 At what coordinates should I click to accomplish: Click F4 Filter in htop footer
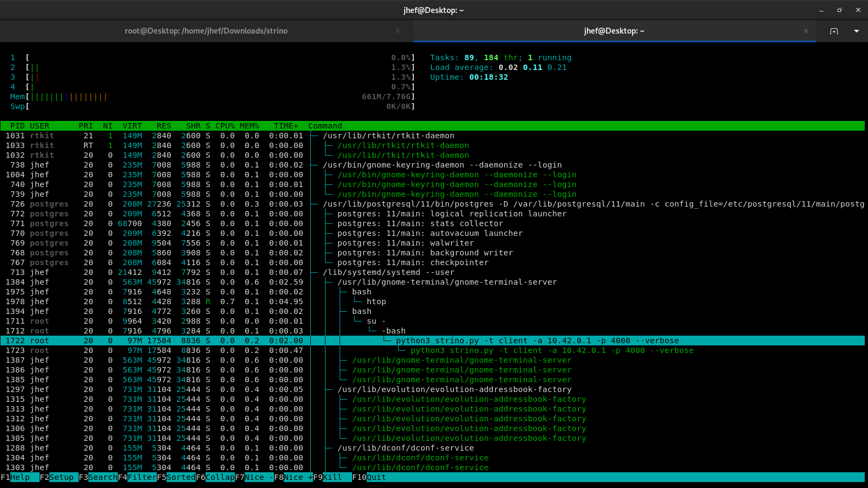(x=137, y=478)
